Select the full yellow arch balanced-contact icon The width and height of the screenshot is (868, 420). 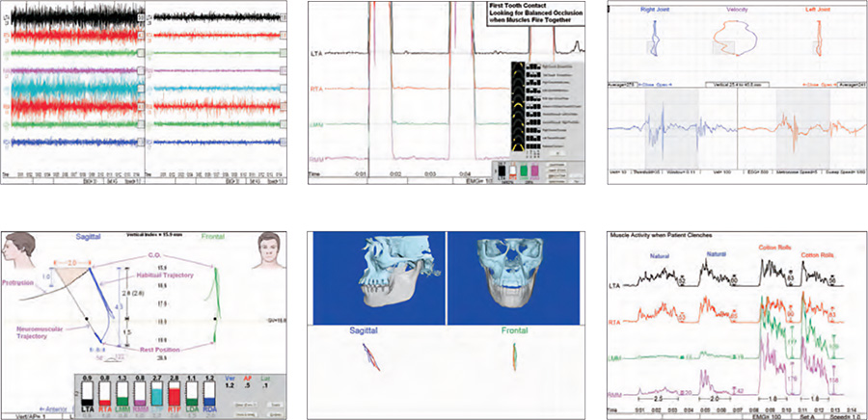pos(518,146)
